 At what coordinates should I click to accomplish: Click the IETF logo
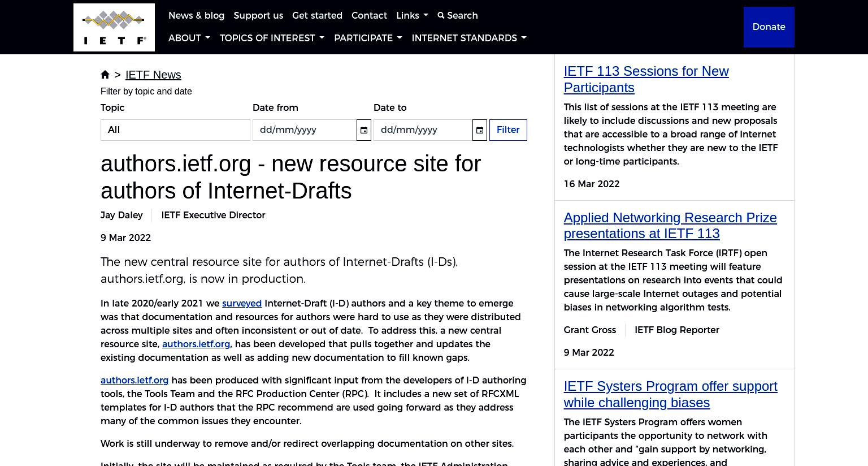pos(114,27)
